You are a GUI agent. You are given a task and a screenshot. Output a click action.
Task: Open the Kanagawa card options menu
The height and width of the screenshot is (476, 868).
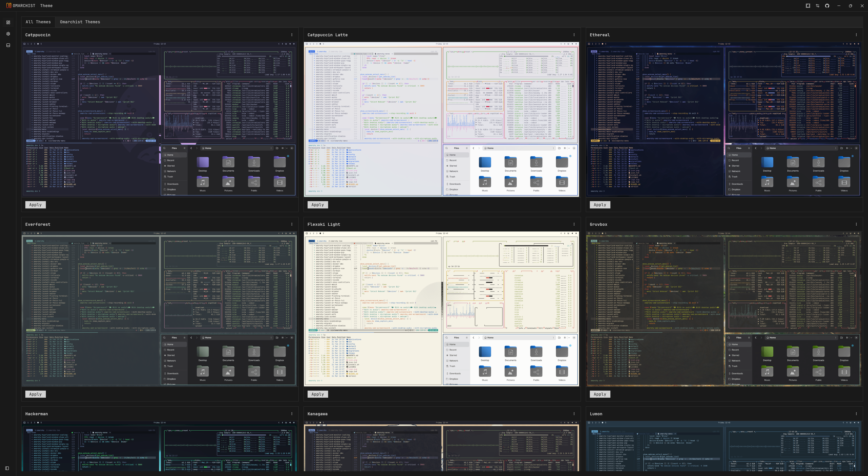[574, 414]
